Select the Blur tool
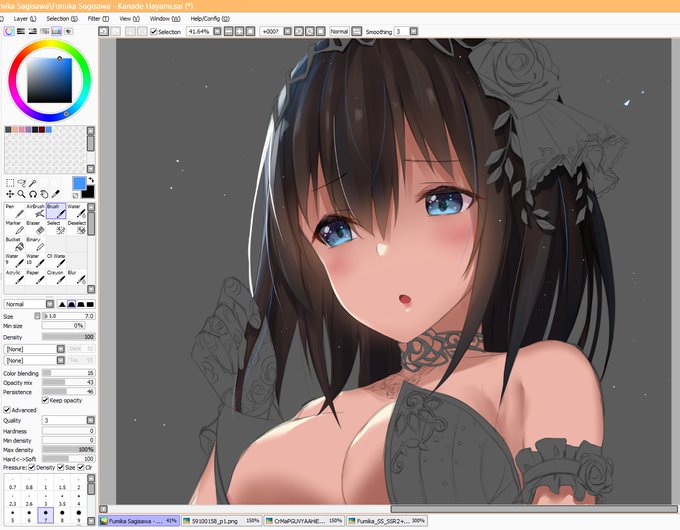The width and height of the screenshot is (680, 530). tap(76, 277)
